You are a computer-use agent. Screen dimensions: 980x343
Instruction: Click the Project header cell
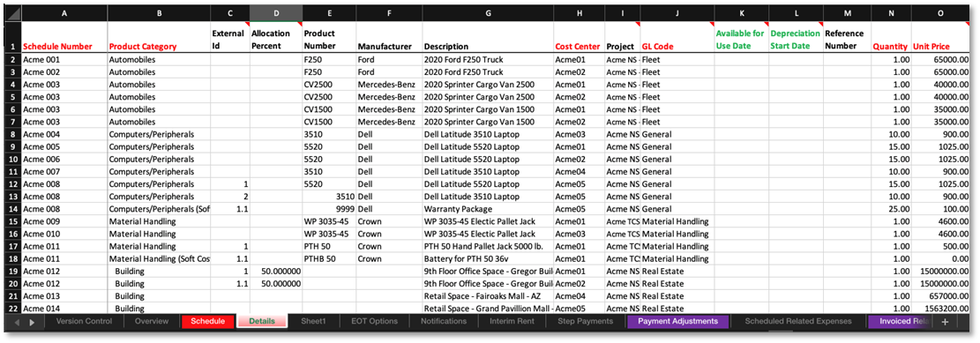coord(622,38)
